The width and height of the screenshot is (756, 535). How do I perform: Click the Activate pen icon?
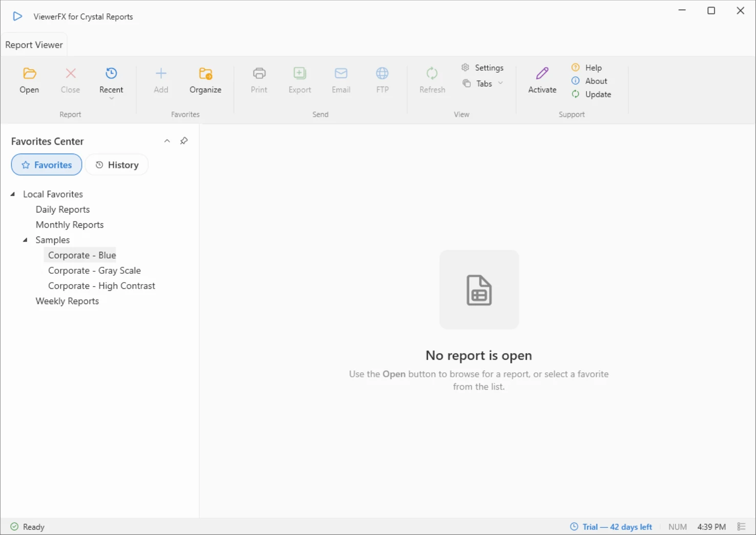point(542,74)
